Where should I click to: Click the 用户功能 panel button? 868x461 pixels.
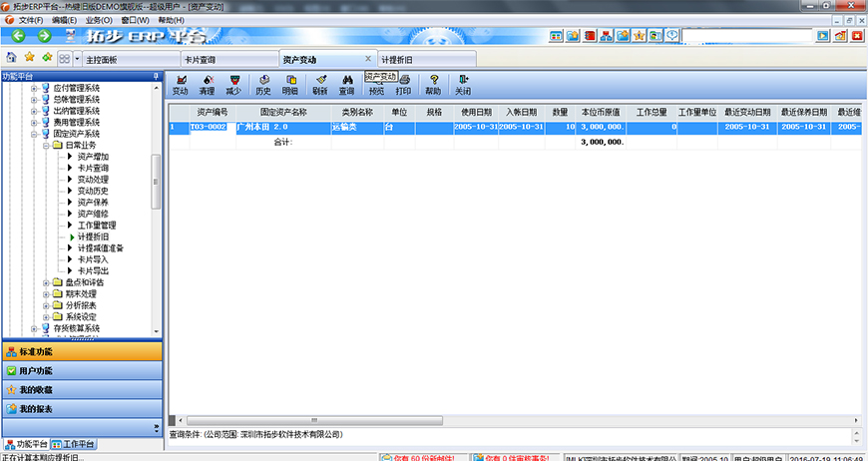point(81,370)
